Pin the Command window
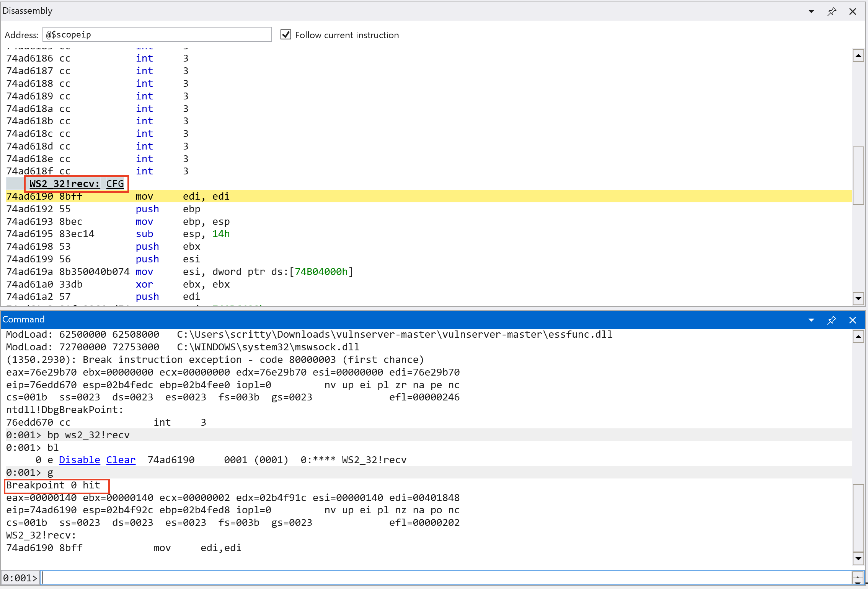 coord(831,320)
